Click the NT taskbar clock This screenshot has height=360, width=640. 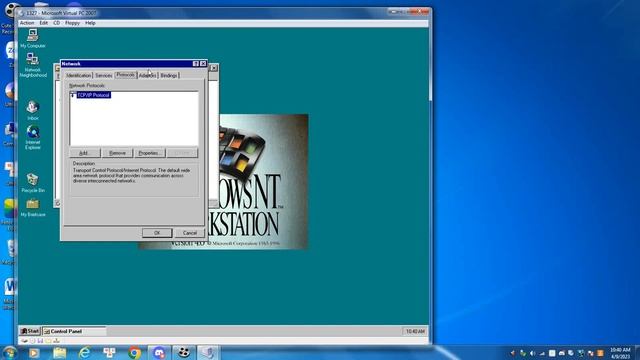[x=415, y=331]
